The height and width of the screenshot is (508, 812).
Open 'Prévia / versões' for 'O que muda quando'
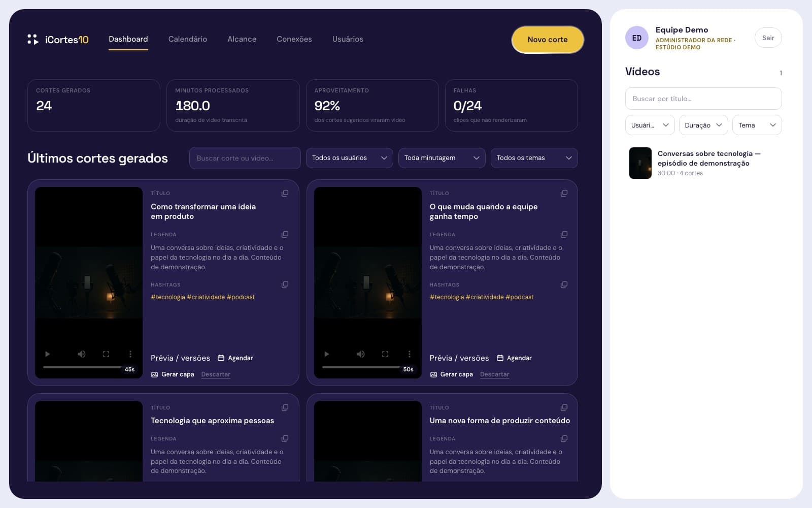click(x=459, y=358)
